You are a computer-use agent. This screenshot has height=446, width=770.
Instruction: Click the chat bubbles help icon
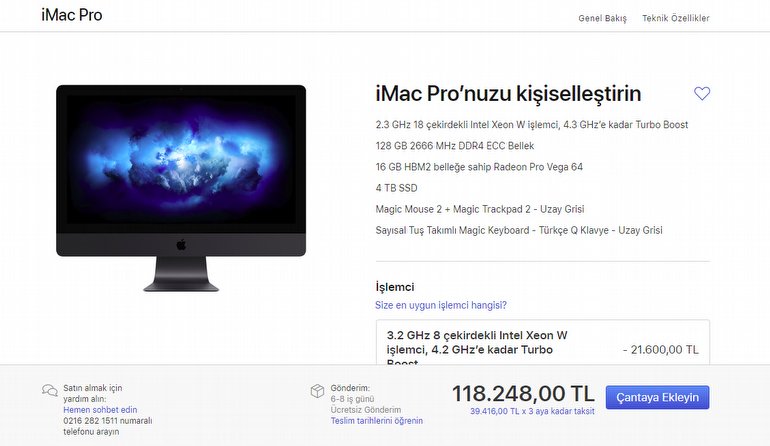(50, 390)
